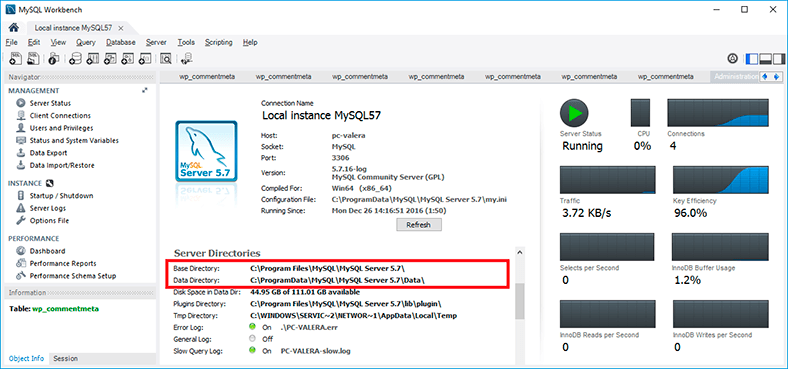Create a new function toolbar icon
This screenshot has height=369, width=788.
(145, 59)
